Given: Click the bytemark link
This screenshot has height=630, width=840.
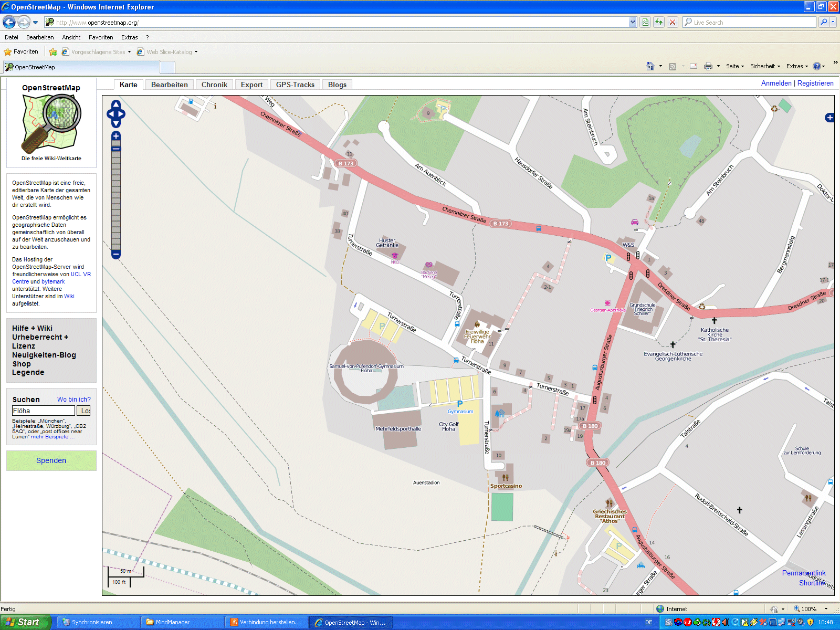Looking at the screenshot, I should [x=53, y=281].
